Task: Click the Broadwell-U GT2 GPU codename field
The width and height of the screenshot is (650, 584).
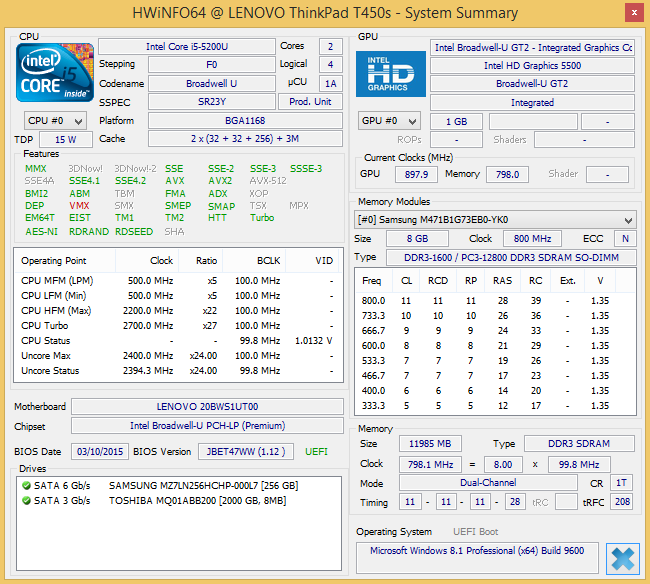Action: coord(532,84)
